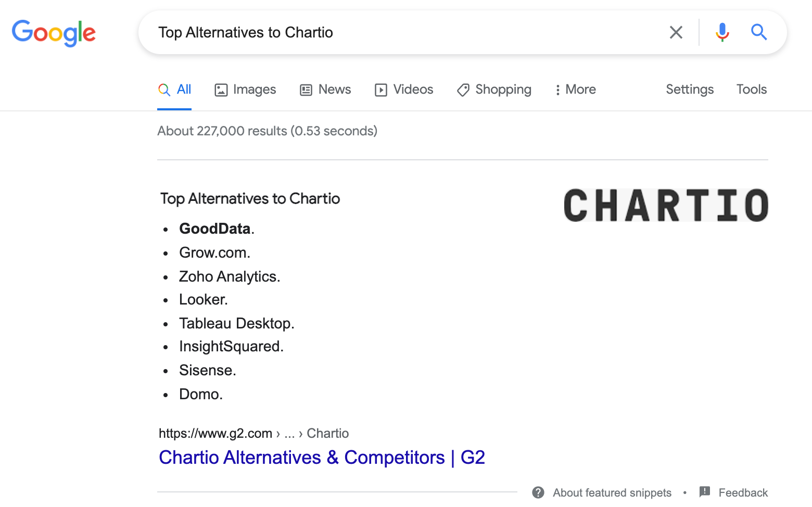Open the Chartio Alternatives & Competitors G2 link
The width and height of the screenshot is (812, 507).
point(322,458)
